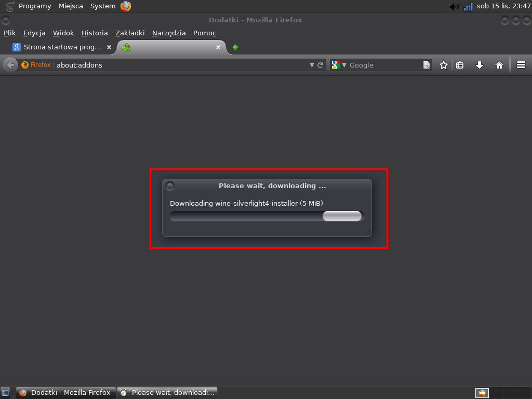Select Dodatki - Mozilla Firefox taskbar entry
The image size is (532, 399).
[x=66, y=393]
